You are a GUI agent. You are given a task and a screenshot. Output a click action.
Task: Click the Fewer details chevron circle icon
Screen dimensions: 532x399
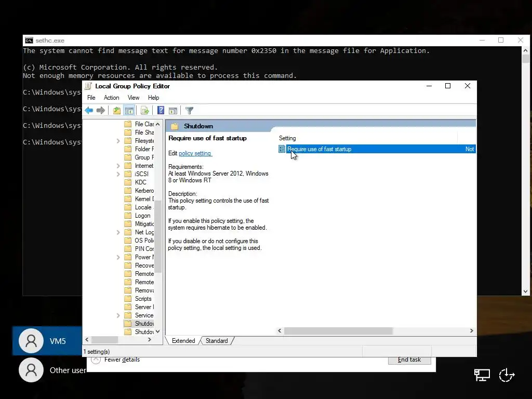click(96, 360)
